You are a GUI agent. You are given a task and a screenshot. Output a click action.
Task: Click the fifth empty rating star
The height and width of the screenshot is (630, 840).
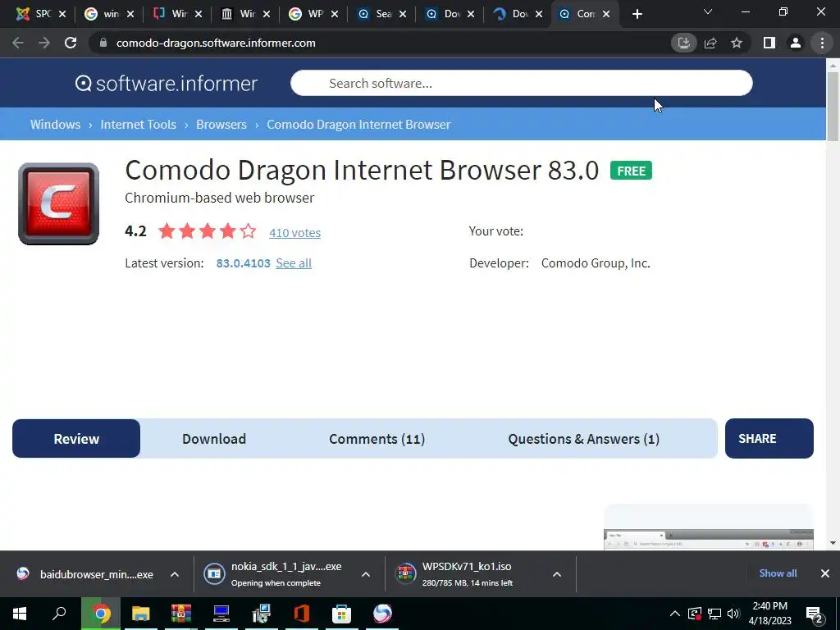pos(248,231)
